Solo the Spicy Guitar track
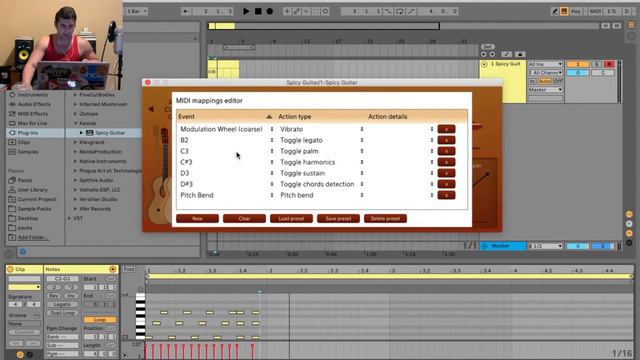The height and width of the screenshot is (360, 640). point(597,64)
